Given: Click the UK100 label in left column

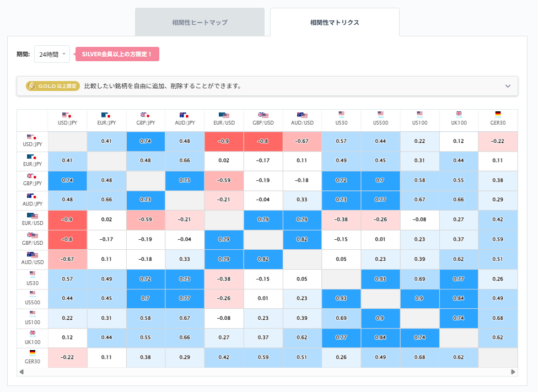Looking at the screenshot, I should (x=33, y=342).
